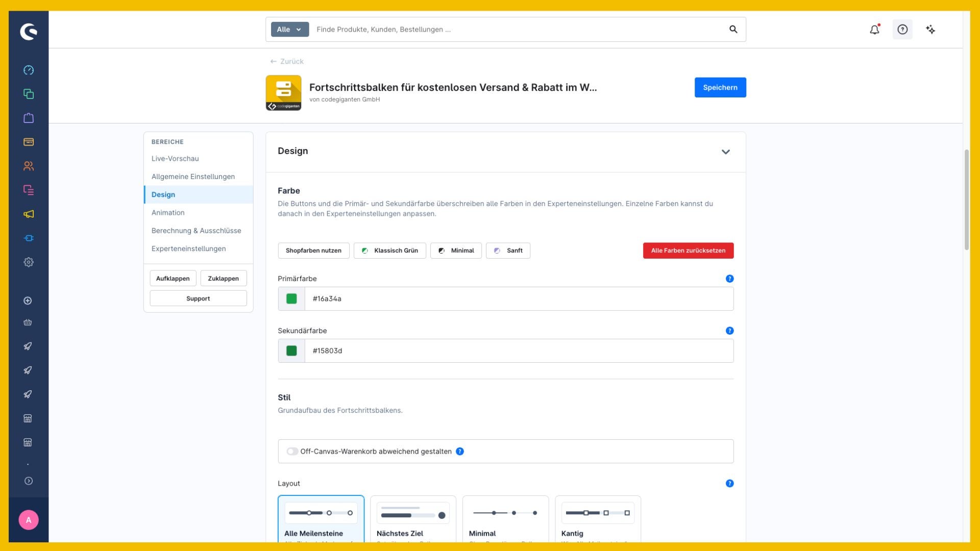Screen dimensions: 980x551
Task: Open the Dashboard icon in sidebar
Action: (x=29, y=70)
